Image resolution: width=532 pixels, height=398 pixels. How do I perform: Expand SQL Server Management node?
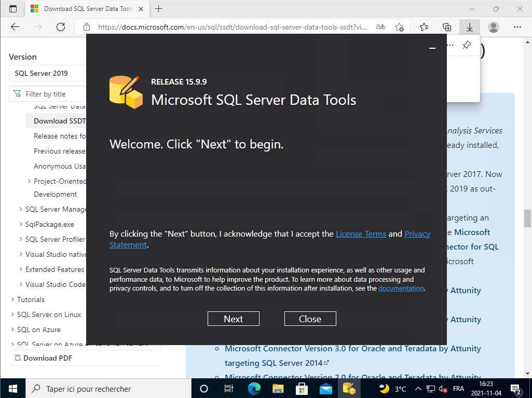click(21, 209)
